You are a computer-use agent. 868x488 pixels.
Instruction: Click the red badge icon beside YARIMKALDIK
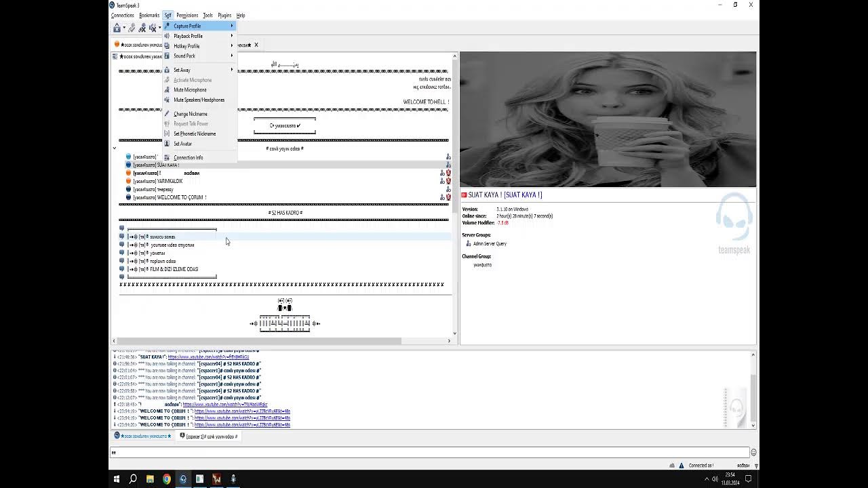click(448, 181)
